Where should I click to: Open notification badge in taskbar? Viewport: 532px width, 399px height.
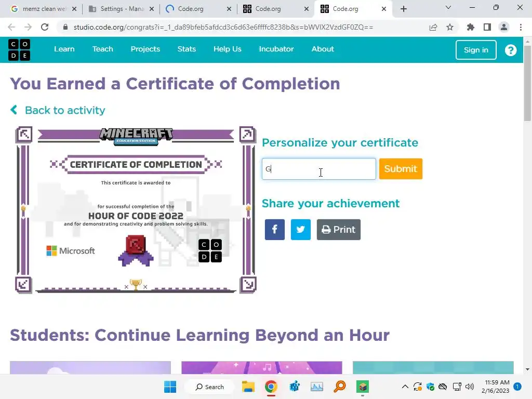click(517, 387)
